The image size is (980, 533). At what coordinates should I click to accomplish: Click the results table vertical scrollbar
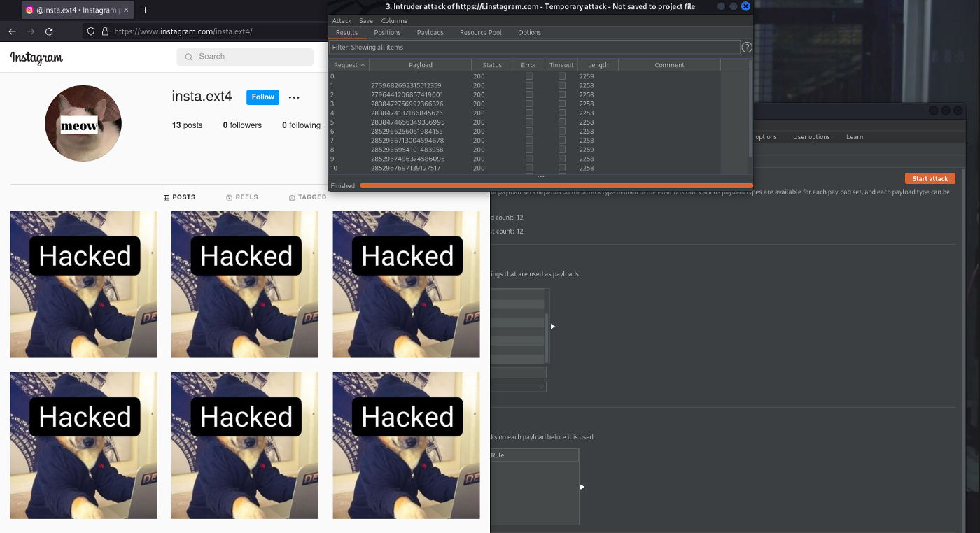pos(750,108)
